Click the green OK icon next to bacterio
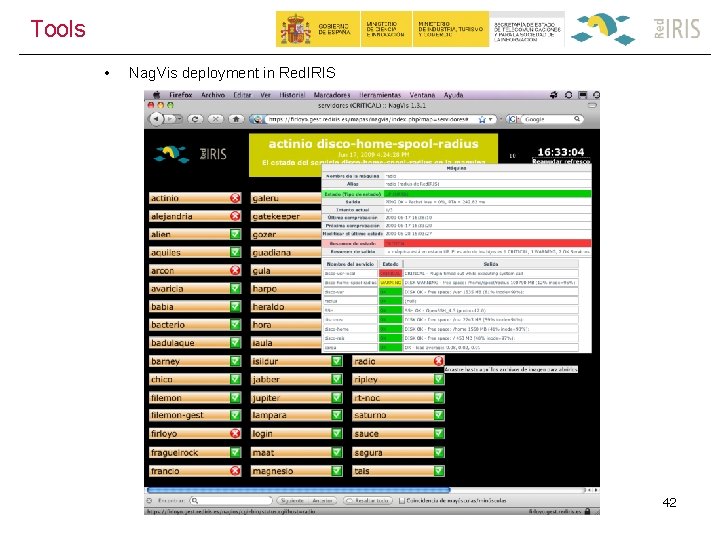Image resolution: width=720 pixels, height=540 pixels. pos(235,325)
